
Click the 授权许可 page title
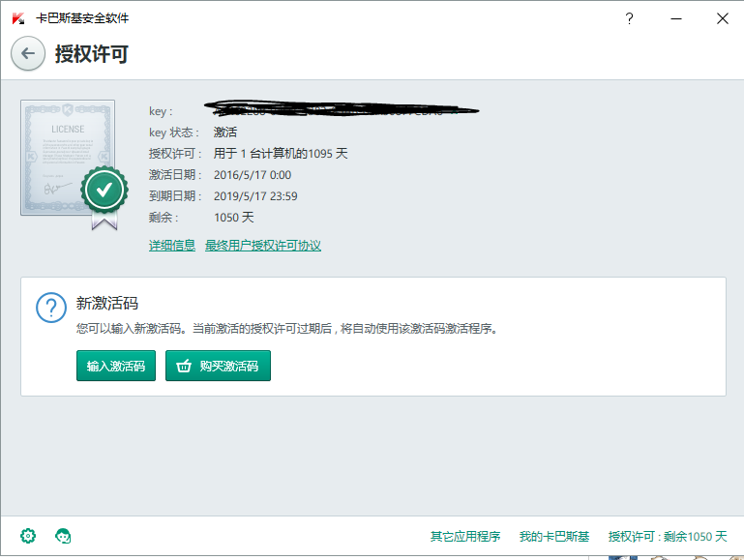click(92, 53)
